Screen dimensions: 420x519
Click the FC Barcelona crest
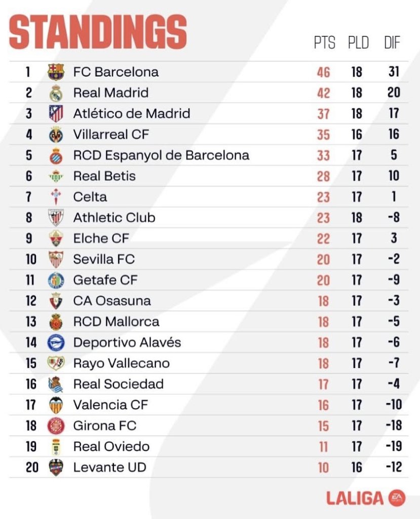pos(56,72)
